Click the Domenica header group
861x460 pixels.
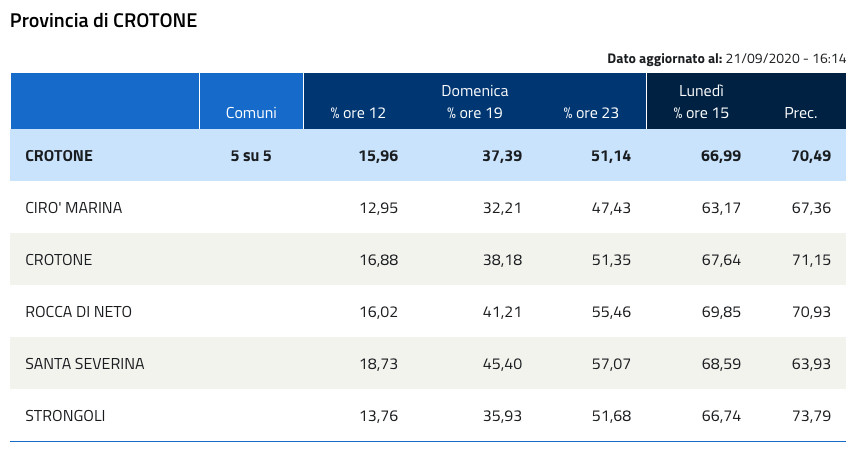coord(475,90)
